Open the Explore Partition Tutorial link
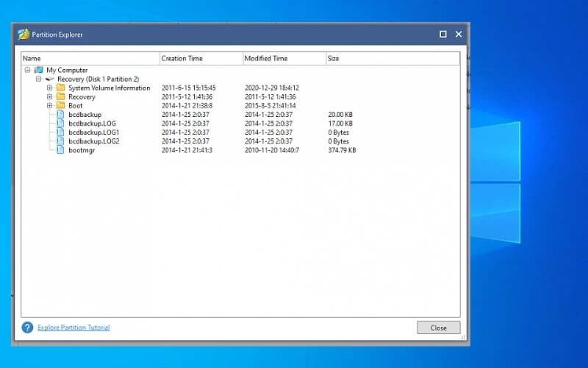 [x=73, y=328]
